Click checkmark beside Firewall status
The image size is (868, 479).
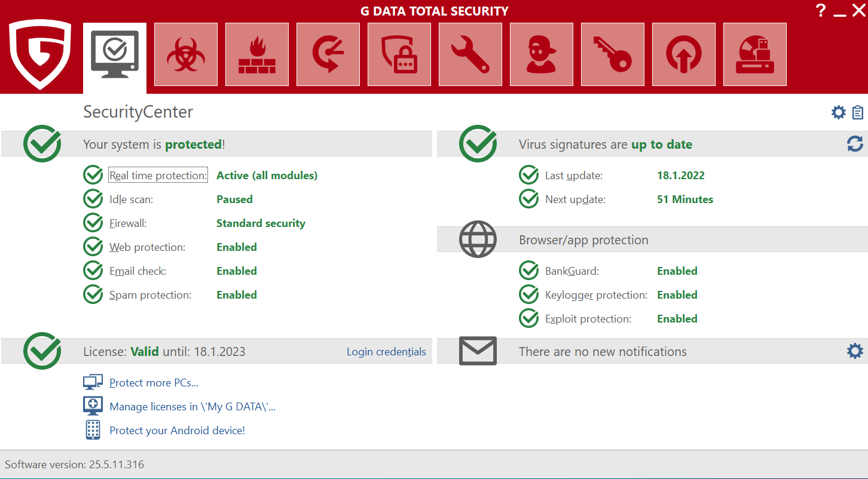(93, 223)
